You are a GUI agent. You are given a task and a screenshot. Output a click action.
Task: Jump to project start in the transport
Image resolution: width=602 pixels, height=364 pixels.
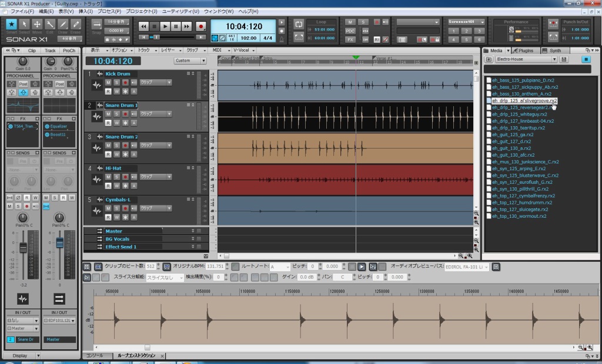pyautogui.click(x=143, y=37)
